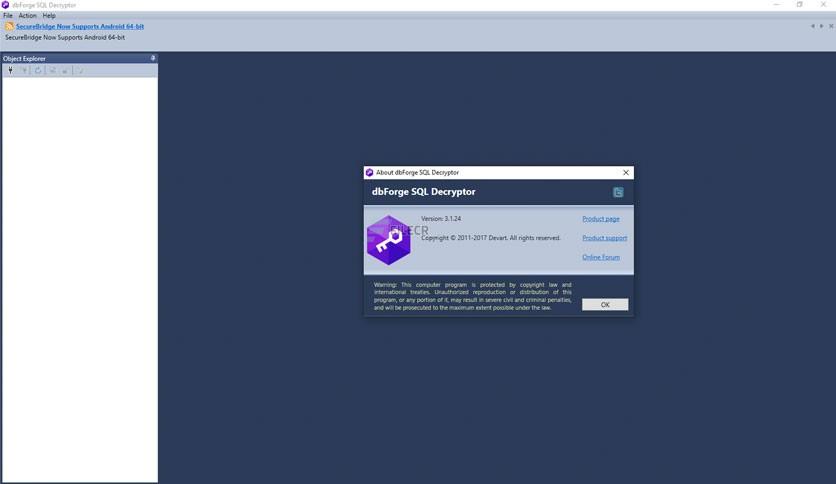Minimize the main application window
The height and width of the screenshot is (484, 836).
[x=777, y=5]
